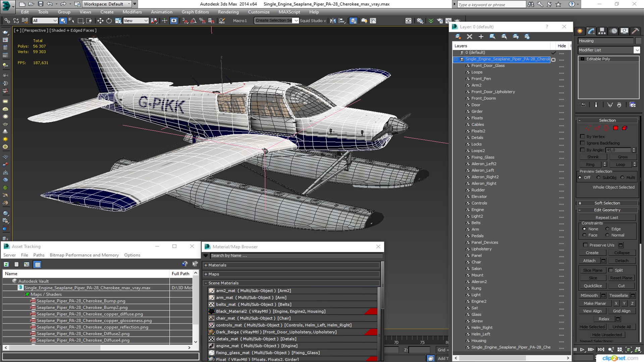The height and width of the screenshot is (362, 644).
Task: Click the Attach button
Action: (x=589, y=261)
